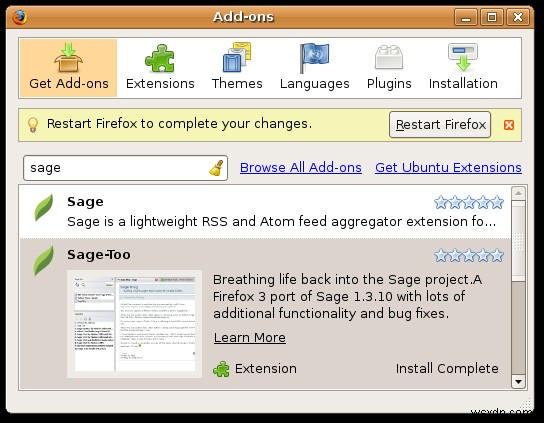This screenshot has height=423, width=544.
Task: Switch to the Extensions pane
Action: point(160,68)
